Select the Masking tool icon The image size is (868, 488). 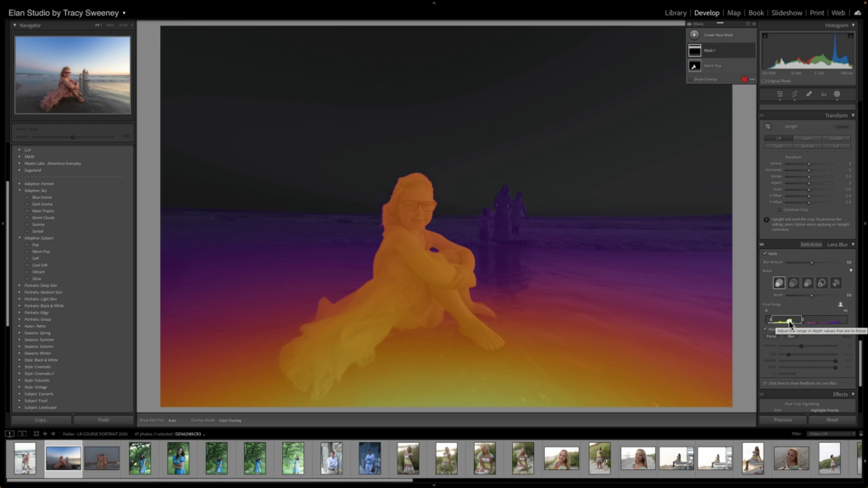coord(837,94)
